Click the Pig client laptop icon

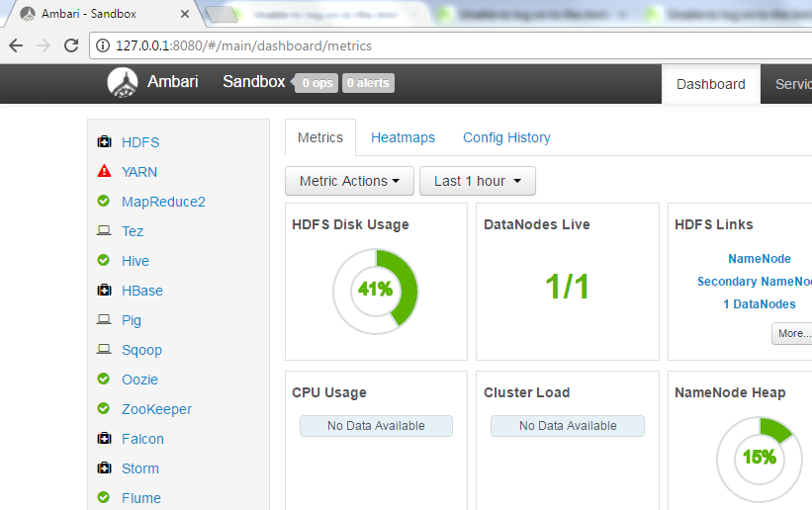[104, 319]
